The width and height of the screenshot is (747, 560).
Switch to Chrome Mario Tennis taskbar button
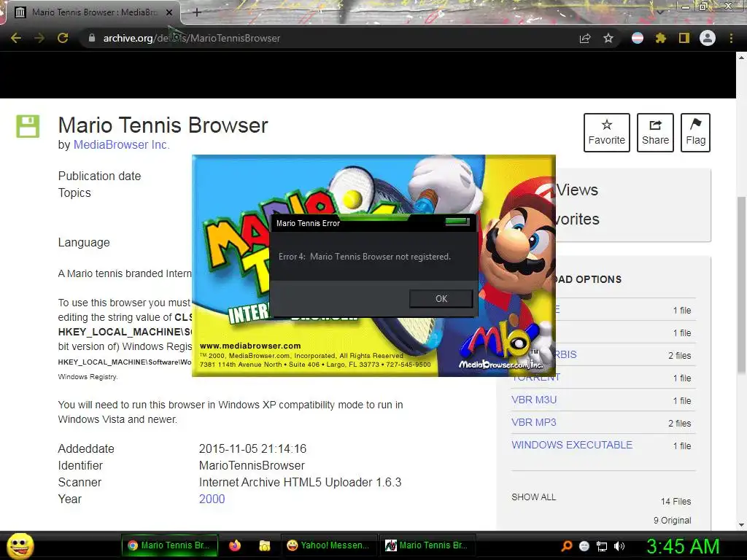pos(169,545)
